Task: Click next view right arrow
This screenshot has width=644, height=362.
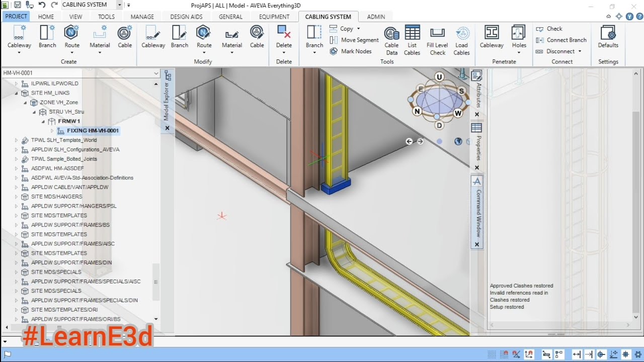Action: (x=420, y=142)
